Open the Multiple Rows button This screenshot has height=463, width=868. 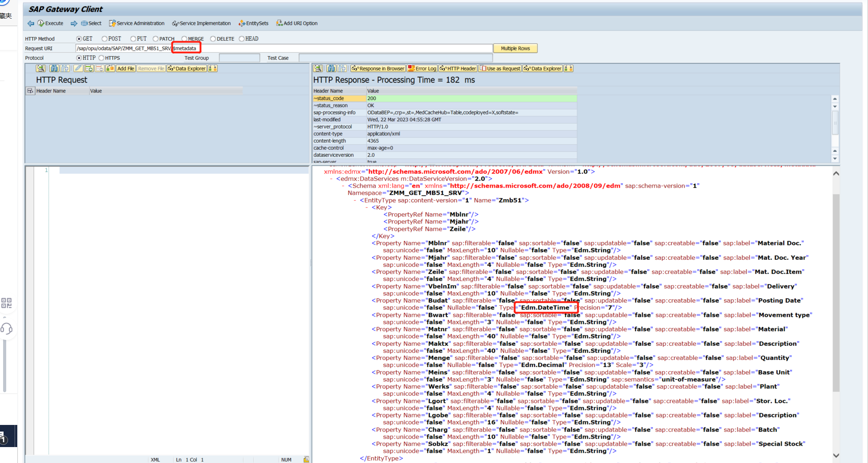515,48
